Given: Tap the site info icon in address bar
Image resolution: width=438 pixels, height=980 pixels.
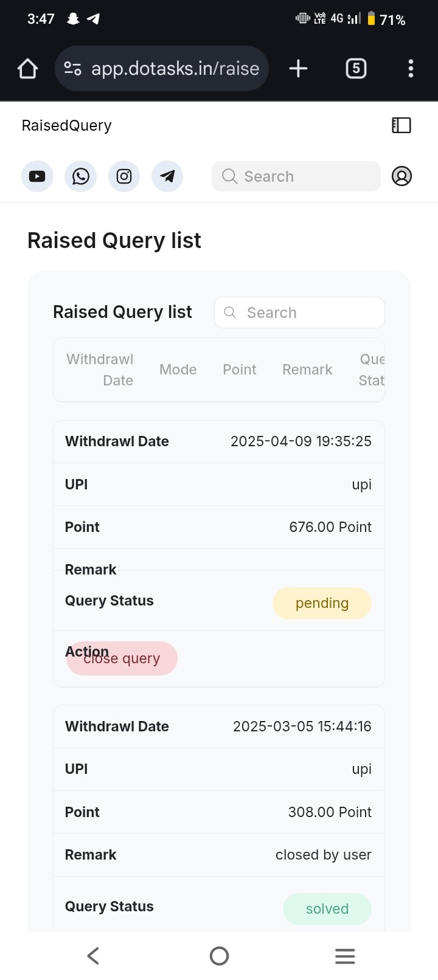Looking at the screenshot, I should click(73, 69).
